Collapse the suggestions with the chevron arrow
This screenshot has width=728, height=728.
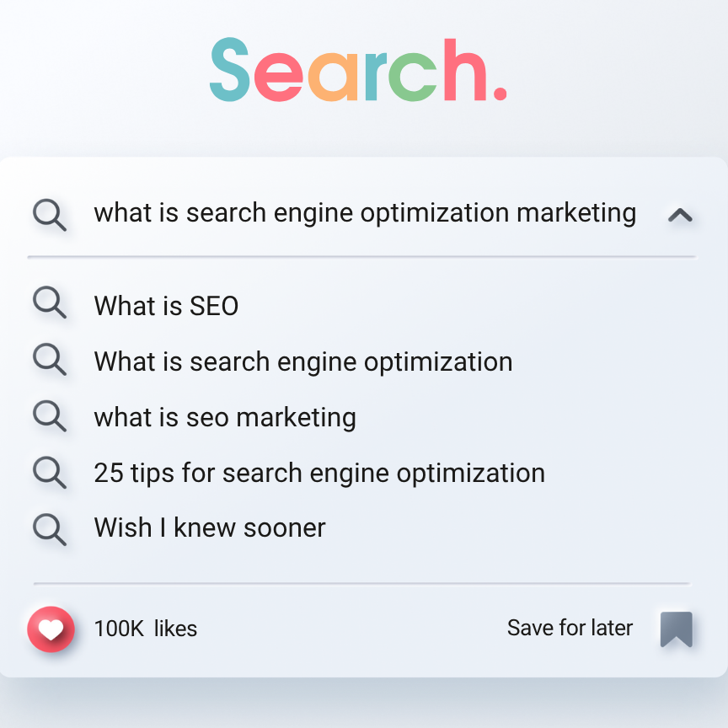(x=680, y=215)
